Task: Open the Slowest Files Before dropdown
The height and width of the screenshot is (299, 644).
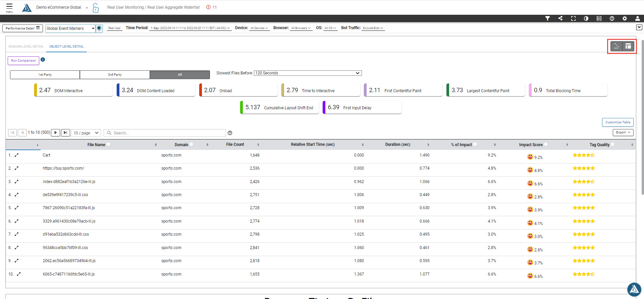Action: click(308, 73)
